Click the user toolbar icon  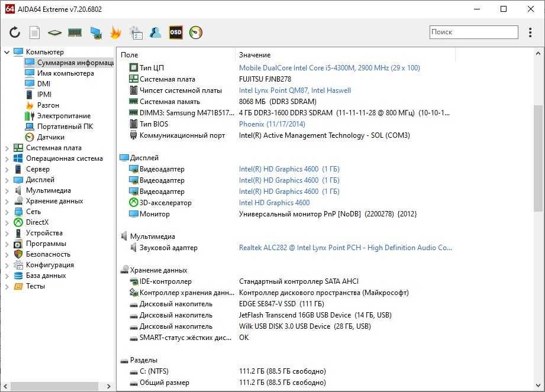tap(156, 33)
